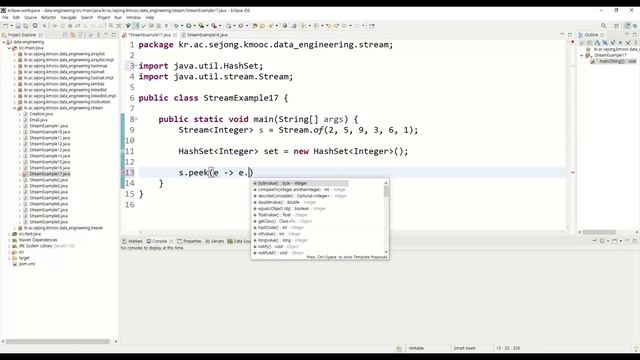The image size is (640, 360).
Task: Select the target folder in Project Explorer
Action: click(24, 258)
